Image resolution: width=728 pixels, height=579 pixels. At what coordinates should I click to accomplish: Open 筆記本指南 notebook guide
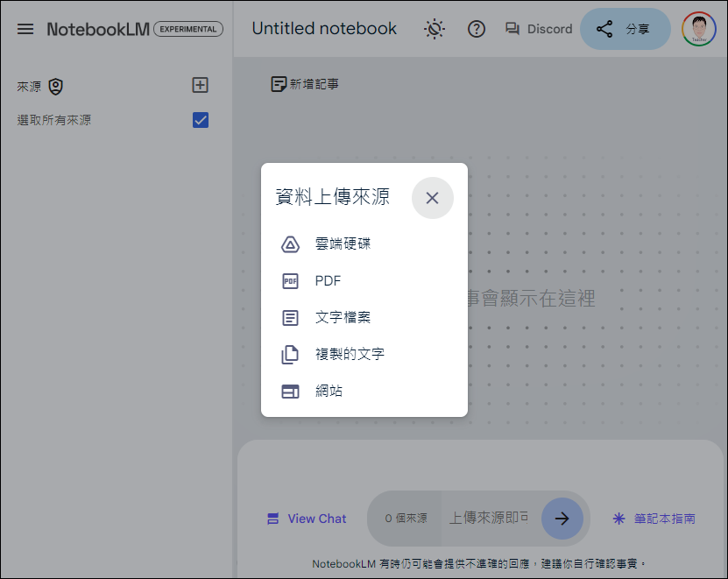(x=654, y=519)
